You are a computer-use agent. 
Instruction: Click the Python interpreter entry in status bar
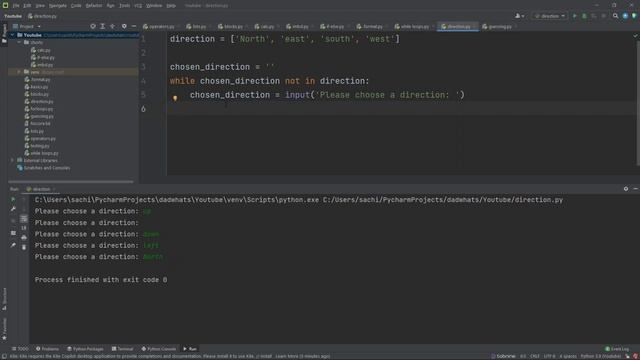pos(601,356)
